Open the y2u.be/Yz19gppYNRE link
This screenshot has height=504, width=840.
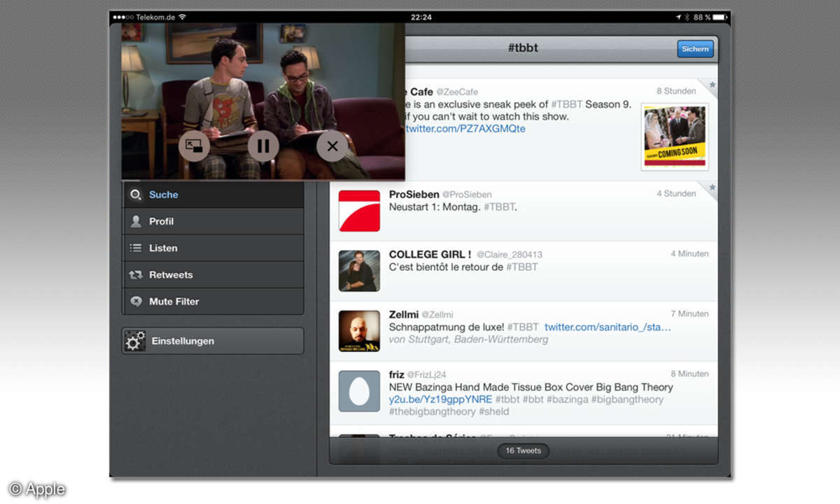pos(440,399)
